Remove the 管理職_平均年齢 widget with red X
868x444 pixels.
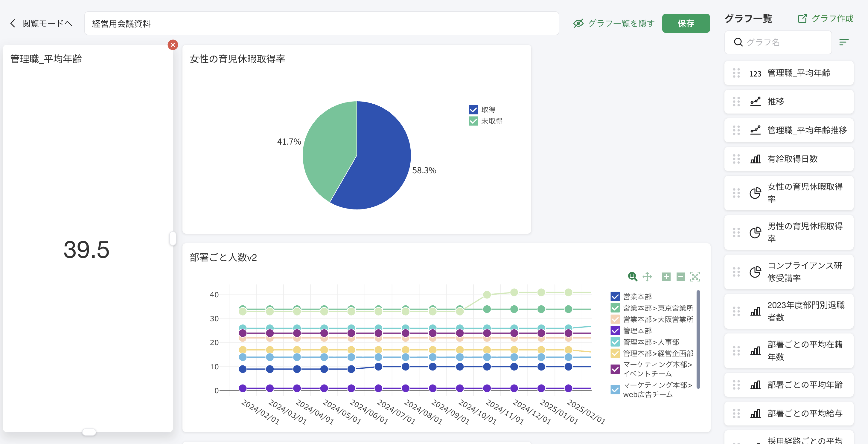click(173, 45)
